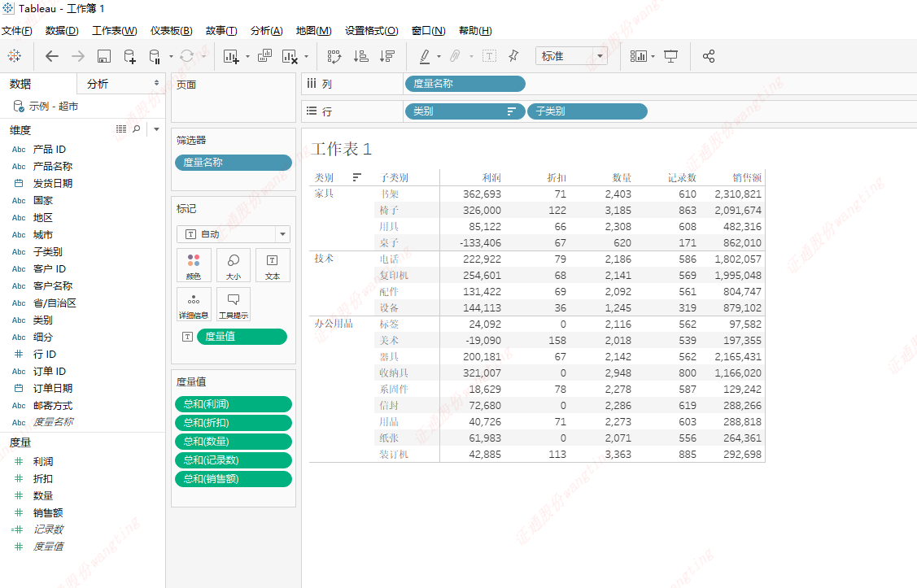Open the 文件(F) menu
The height and width of the screenshot is (588, 917).
coord(16,30)
